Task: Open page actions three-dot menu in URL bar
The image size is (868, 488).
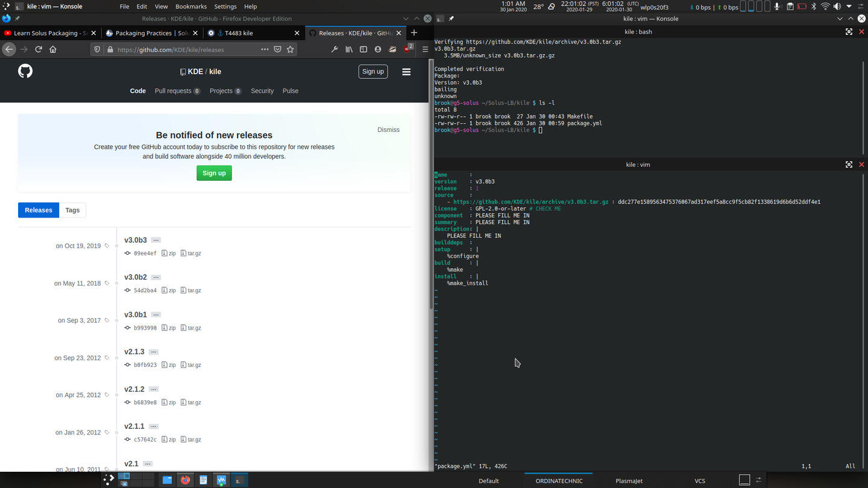Action: (265, 49)
